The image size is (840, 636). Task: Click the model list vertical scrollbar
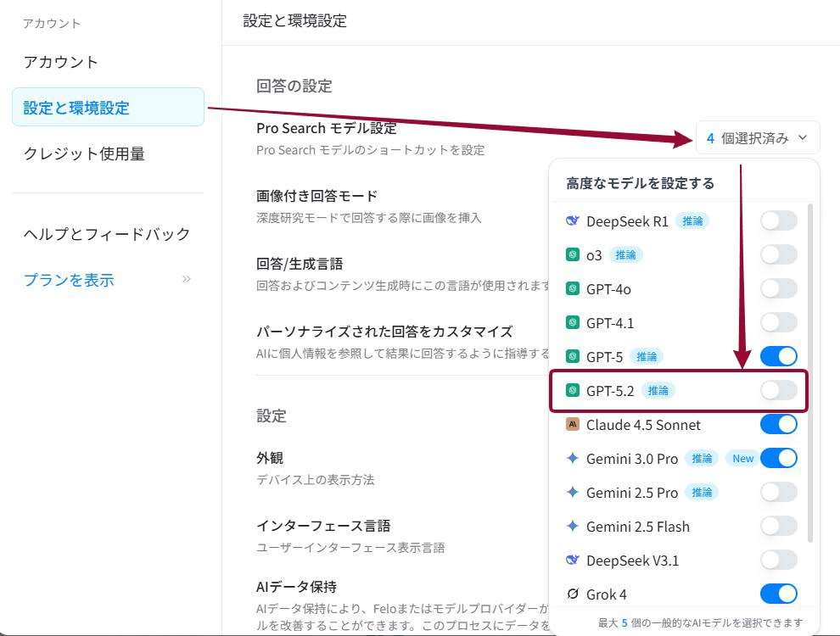pos(810,373)
